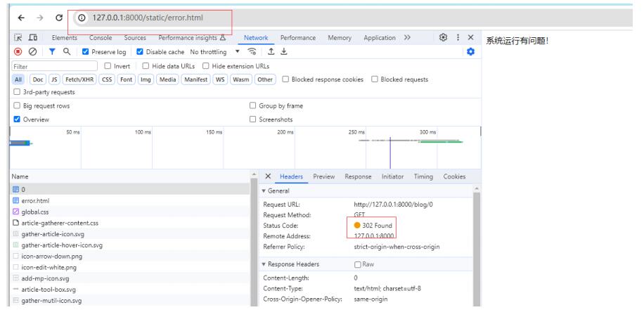644x317 pixels.
Task: Open Network panel settings blue gear
Action: tap(470, 52)
